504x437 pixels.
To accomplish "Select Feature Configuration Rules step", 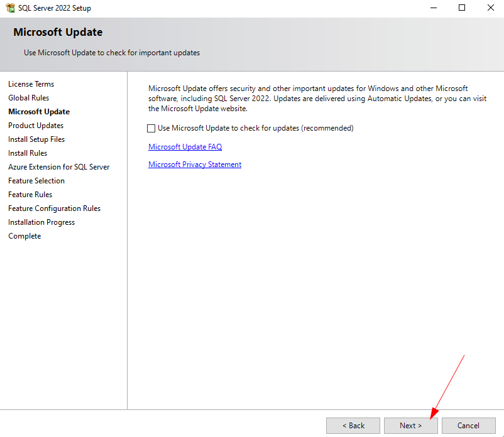I will pyautogui.click(x=54, y=208).
